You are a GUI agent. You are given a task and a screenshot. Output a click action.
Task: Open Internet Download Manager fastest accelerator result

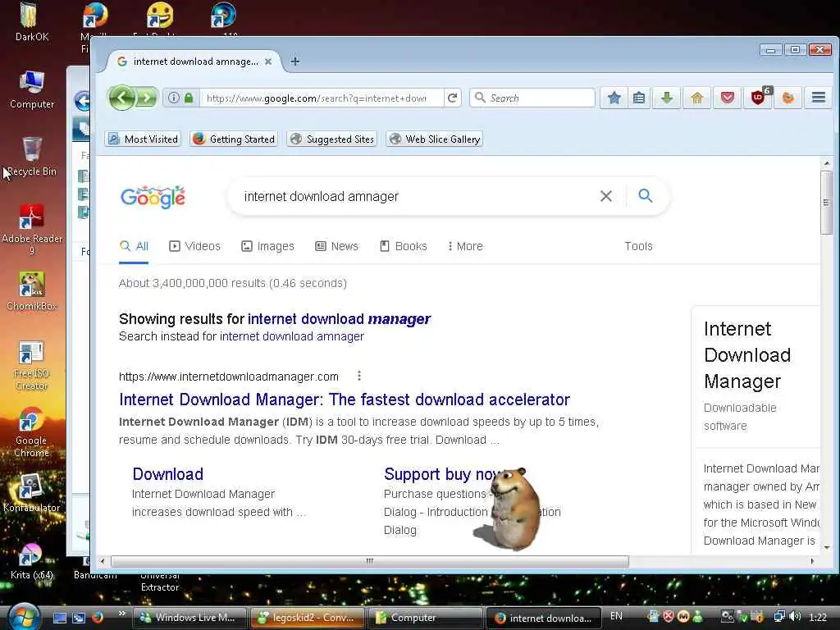click(x=345, y=399)
